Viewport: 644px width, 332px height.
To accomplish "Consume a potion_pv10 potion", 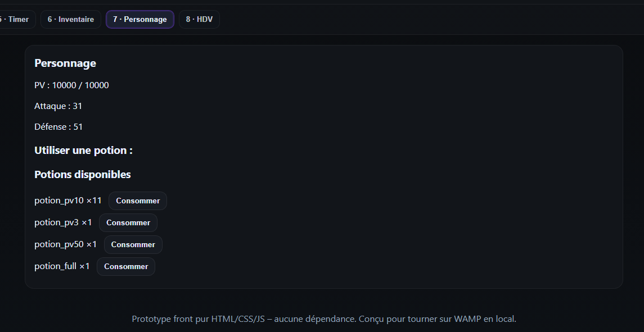I will (138, 201).
